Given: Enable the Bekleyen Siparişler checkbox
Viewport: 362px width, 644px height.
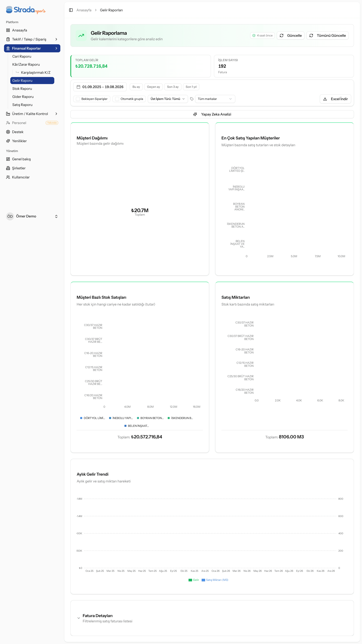Looking at the screenshot, I should [78, 99].
